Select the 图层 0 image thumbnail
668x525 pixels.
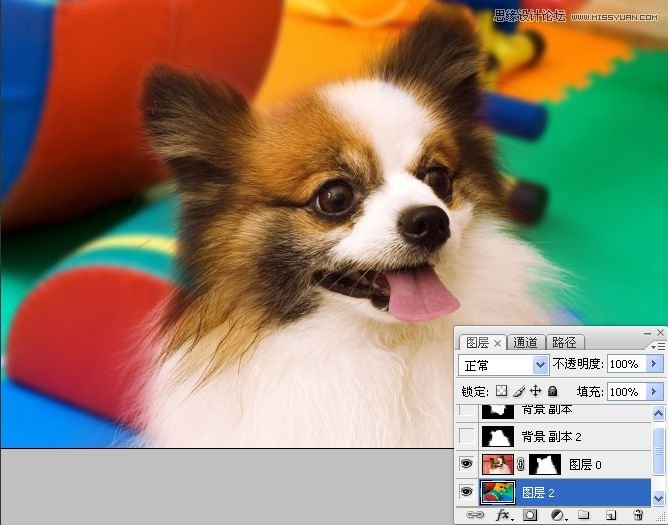click(498, 464)
